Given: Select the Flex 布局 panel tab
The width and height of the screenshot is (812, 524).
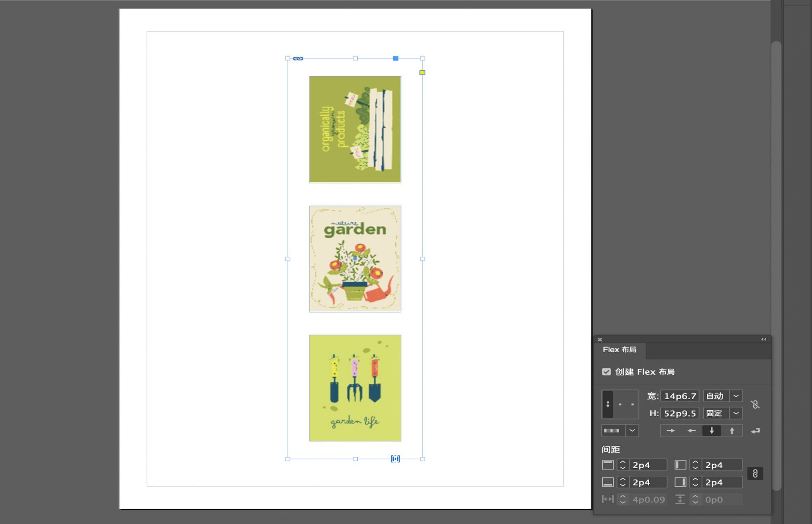Looking at the screenshot, I should click(x=619, y=350).
